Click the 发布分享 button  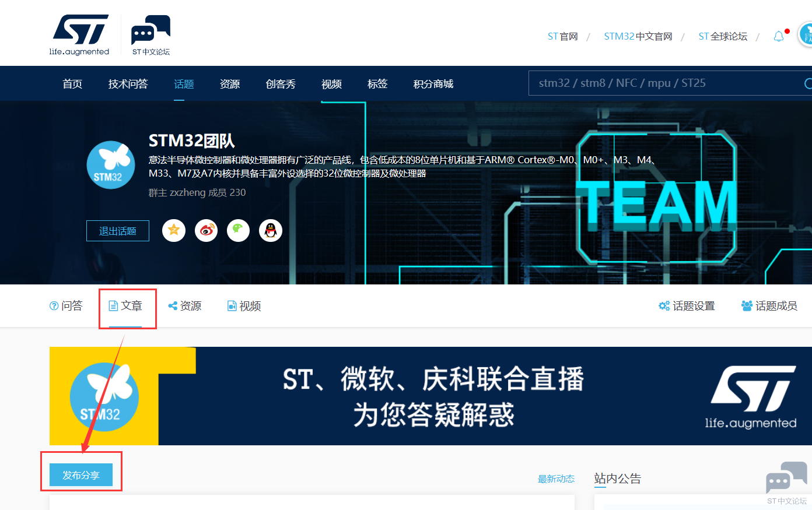81,475
